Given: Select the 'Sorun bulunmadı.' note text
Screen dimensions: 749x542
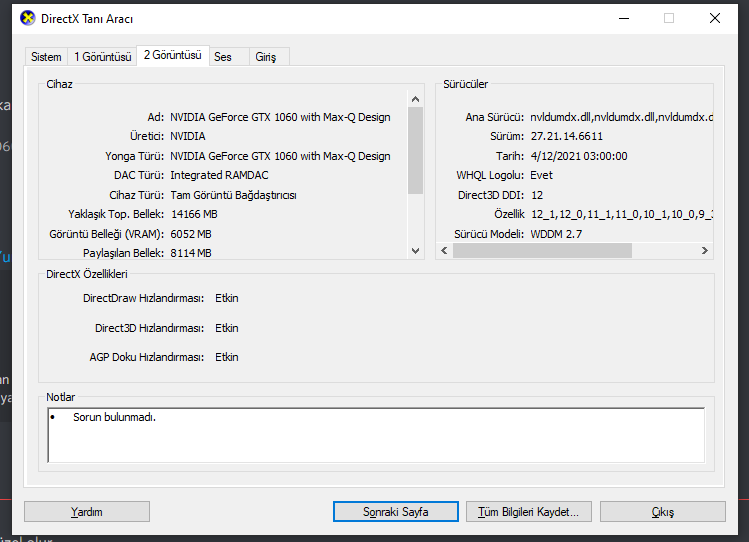Looking at the screenshot, I should click(x=115, y=417).
